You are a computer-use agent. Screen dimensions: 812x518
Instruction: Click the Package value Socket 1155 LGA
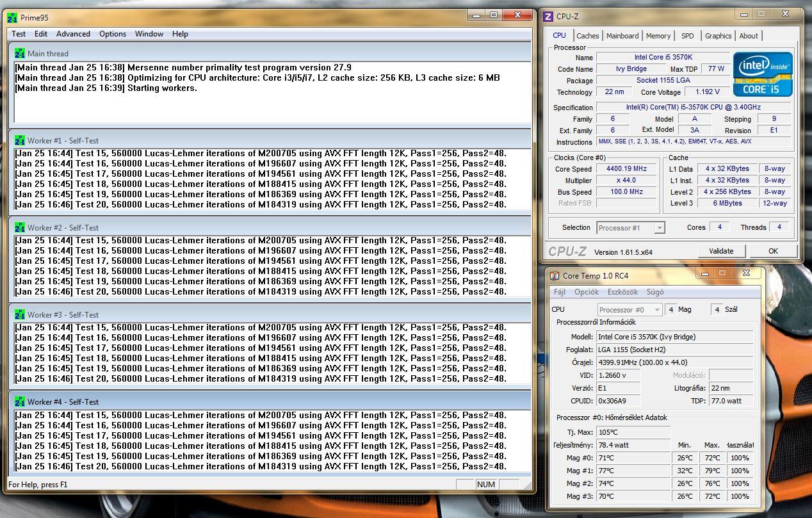663,81
